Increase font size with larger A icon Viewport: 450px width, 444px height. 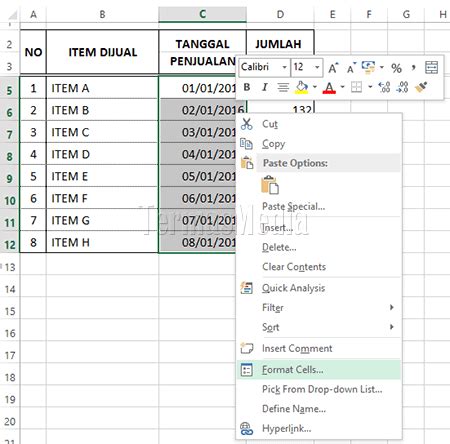tap(333, 68)
